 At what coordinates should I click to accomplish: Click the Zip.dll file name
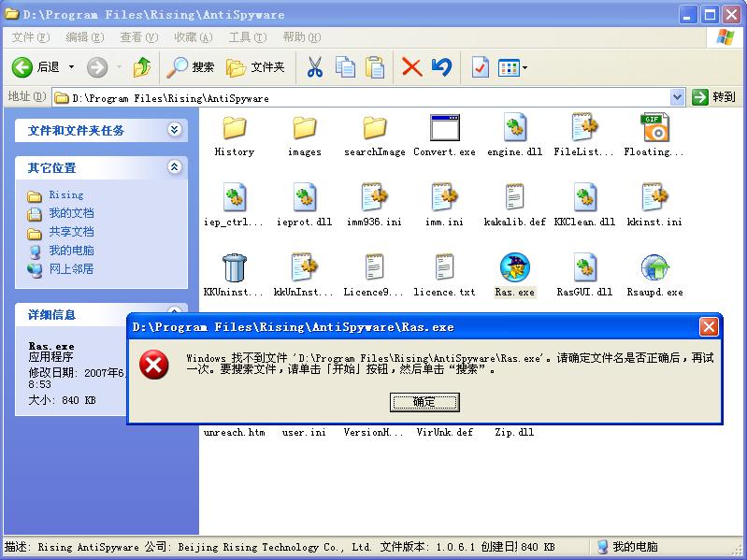[x=514, y=432]
